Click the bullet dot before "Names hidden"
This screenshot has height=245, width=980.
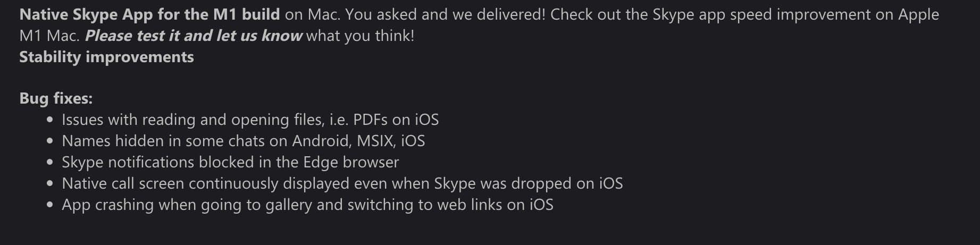(x=50, y=141)
